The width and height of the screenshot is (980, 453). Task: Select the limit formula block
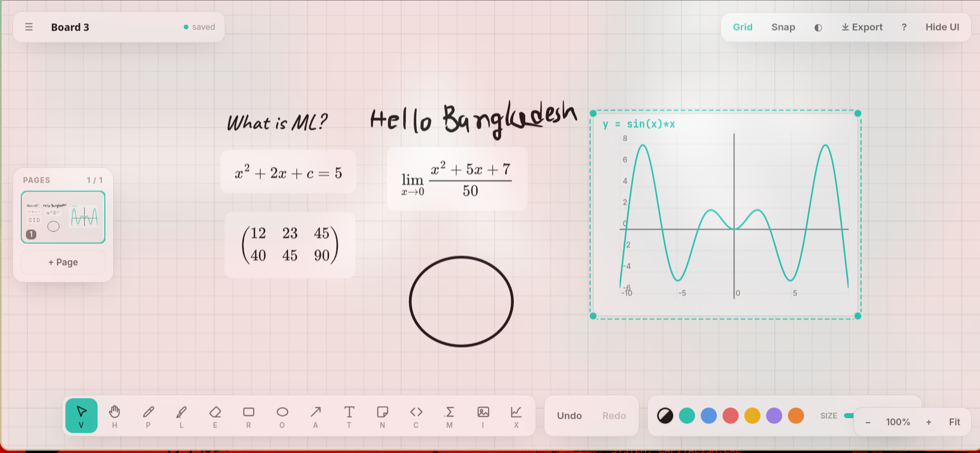[x=457, y=179]
